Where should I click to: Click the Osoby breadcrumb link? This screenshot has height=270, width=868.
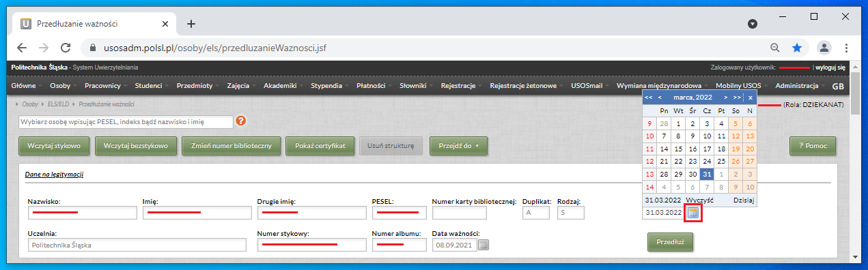coord(29,104)
